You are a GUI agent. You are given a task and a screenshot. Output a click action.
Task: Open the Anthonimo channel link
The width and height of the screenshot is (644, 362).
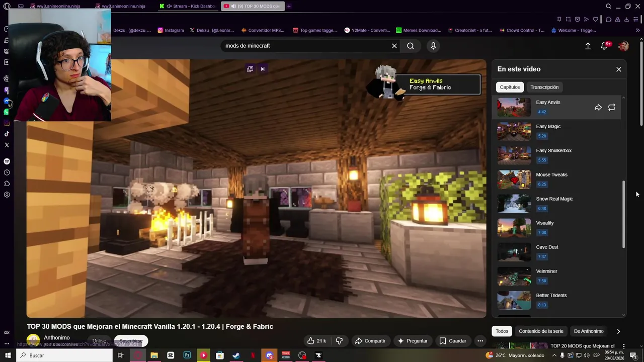56,338
